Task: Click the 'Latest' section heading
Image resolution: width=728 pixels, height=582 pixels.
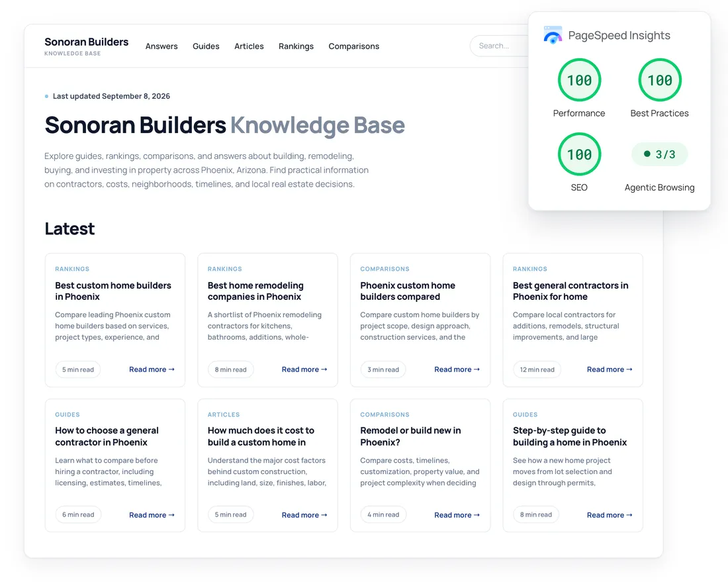Action: coord(69,228)
